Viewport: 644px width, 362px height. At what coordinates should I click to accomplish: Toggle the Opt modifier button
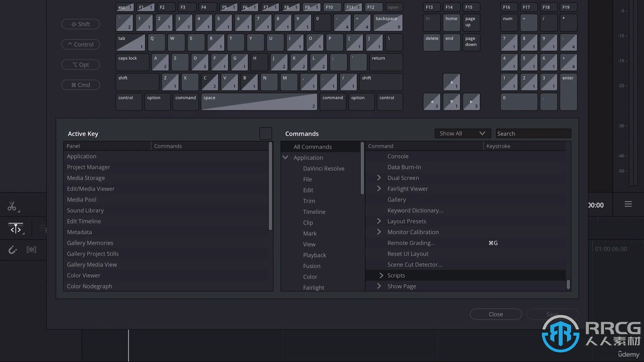[80, 64]
